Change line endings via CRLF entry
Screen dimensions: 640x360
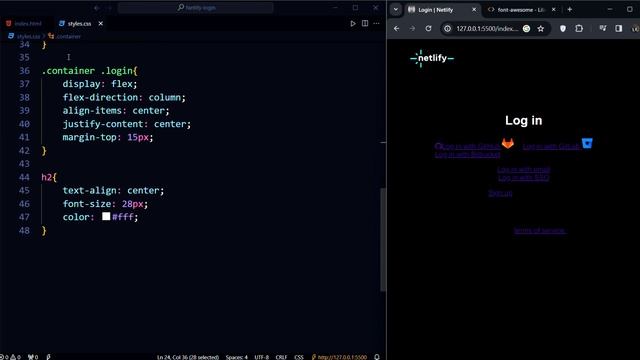(281, 357)
